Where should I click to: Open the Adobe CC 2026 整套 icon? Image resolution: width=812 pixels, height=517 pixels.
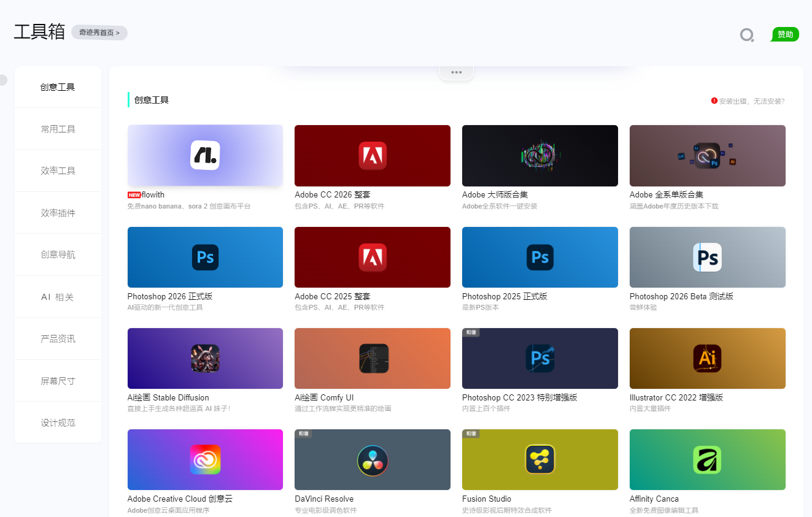(373, 155)
